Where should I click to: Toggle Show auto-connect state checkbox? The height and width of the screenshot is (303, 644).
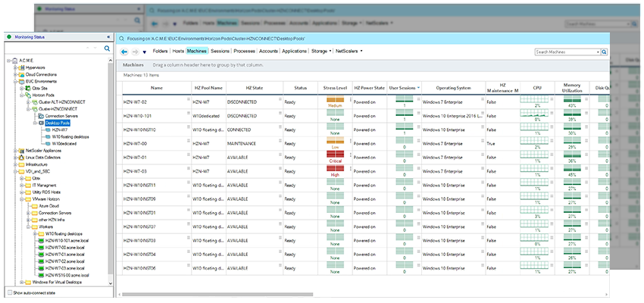pos(10,292)
